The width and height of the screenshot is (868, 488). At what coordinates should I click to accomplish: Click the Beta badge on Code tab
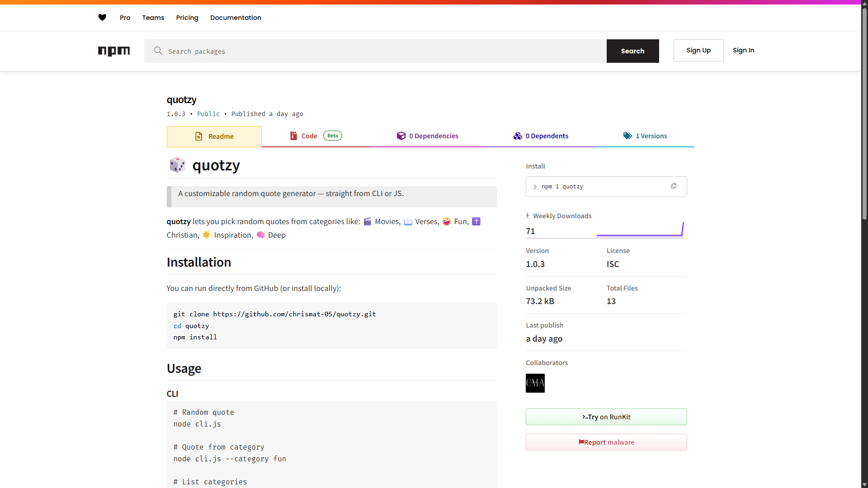333,136
